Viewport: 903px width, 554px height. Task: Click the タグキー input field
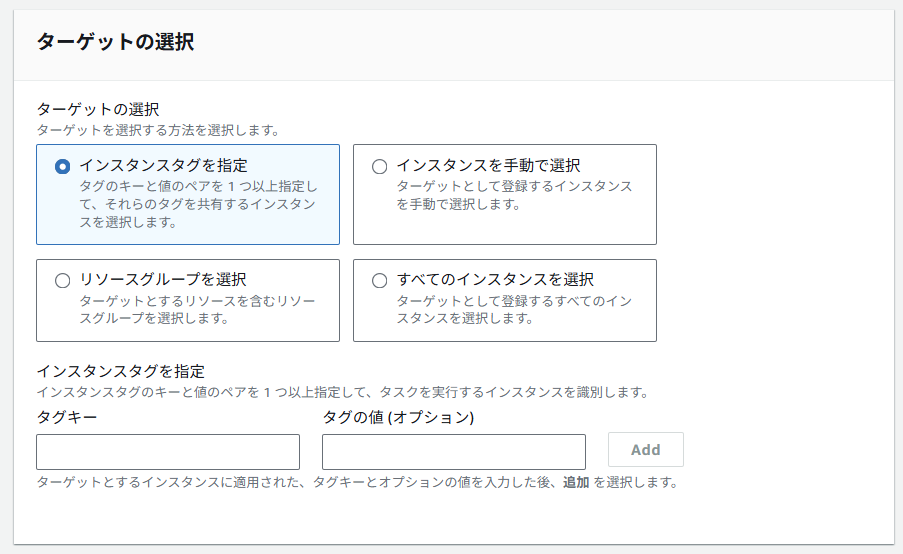(168, 452)
